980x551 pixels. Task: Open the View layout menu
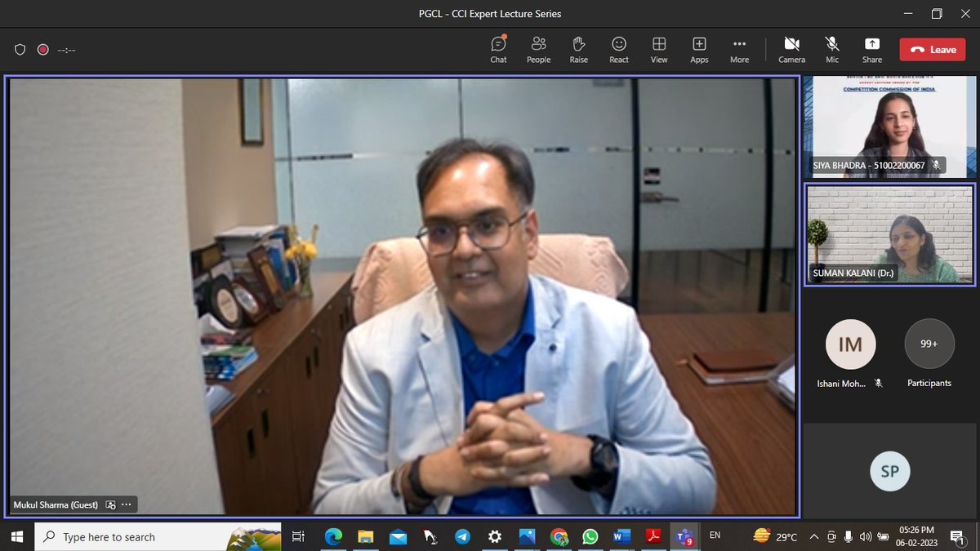pyautogui.click(x=659, y=49)
